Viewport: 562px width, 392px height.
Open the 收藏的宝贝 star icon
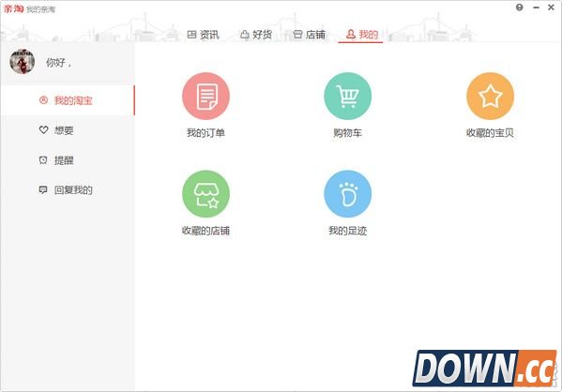point(490,96)
